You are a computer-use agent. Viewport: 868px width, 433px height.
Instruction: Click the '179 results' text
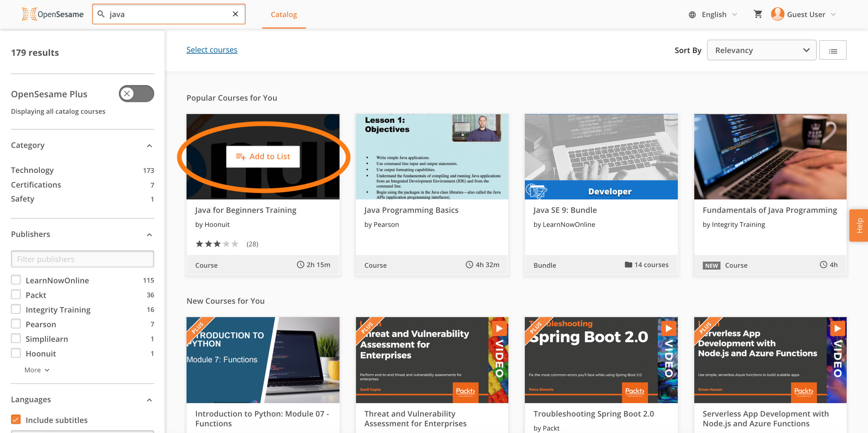(x=35, y=53)
